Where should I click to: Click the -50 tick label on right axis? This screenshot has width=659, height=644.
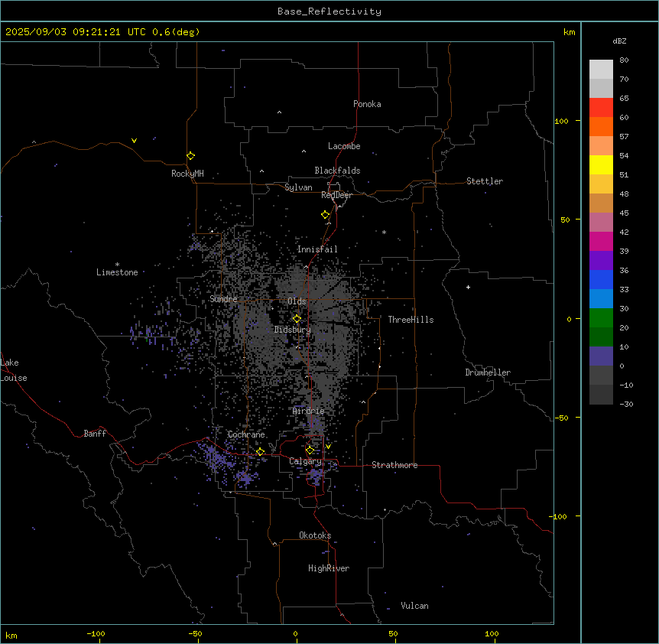(561, 418)
